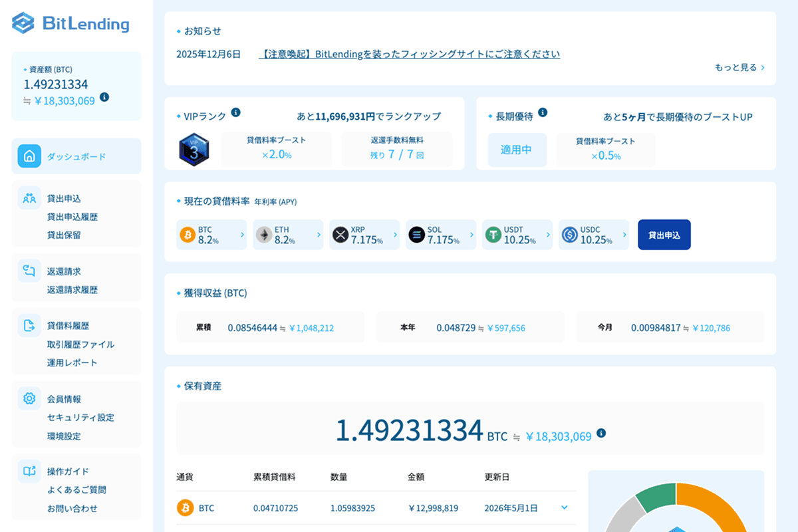Click BTC updated date 2026年5月1日
This screenshot has width=798, height=532.
511,508
